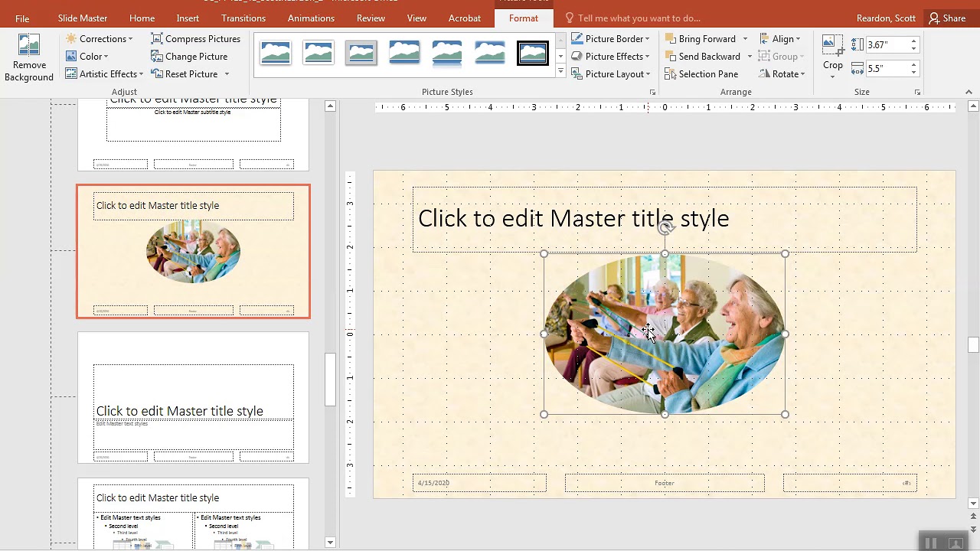Screen dimensions: 980x551
Task: Click Tell me what you want to do box
Action: point(632,18)
